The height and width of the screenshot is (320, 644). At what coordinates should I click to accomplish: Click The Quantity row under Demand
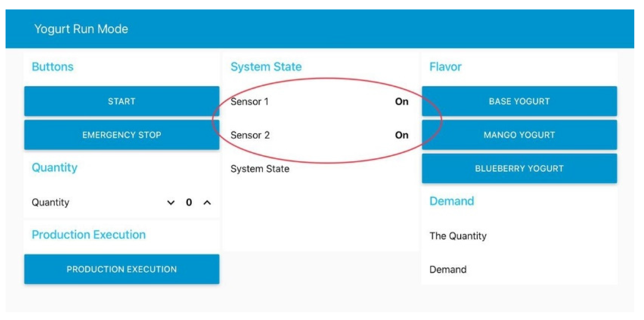(458, 236)
